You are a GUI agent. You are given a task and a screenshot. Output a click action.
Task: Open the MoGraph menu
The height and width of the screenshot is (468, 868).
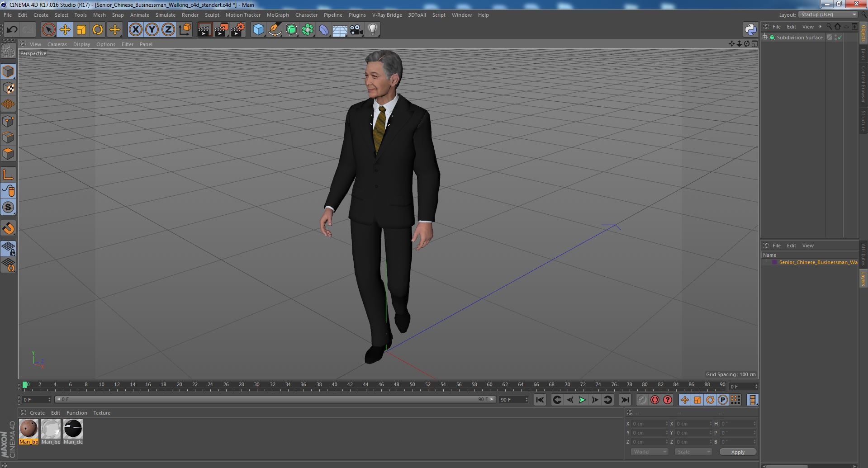(278, 15)
